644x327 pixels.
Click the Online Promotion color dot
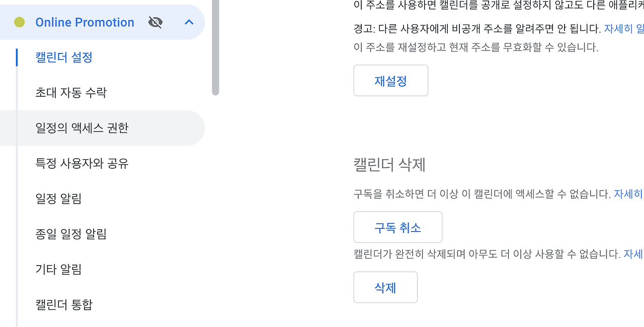click(x=20, y=22)
